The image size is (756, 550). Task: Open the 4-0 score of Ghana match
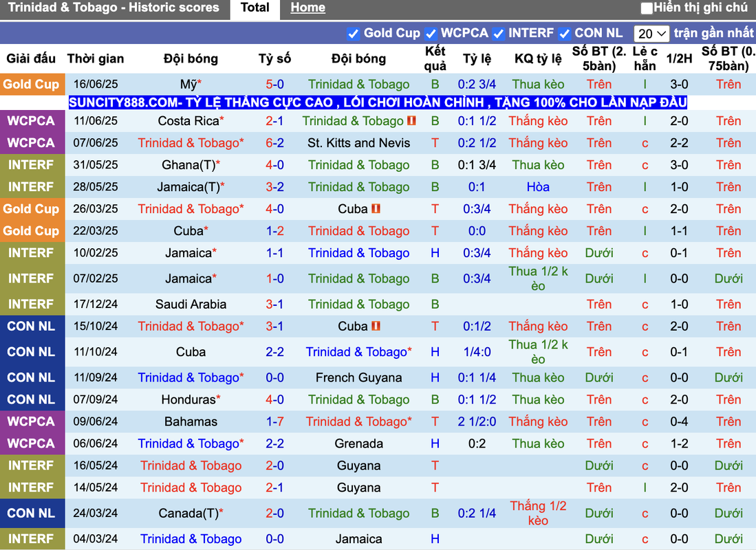(x=274, y=165)
